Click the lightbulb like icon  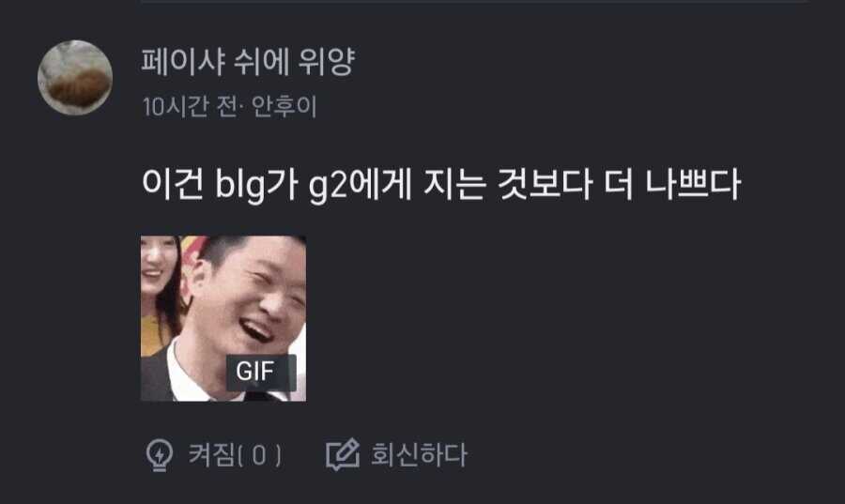point(160,455)
